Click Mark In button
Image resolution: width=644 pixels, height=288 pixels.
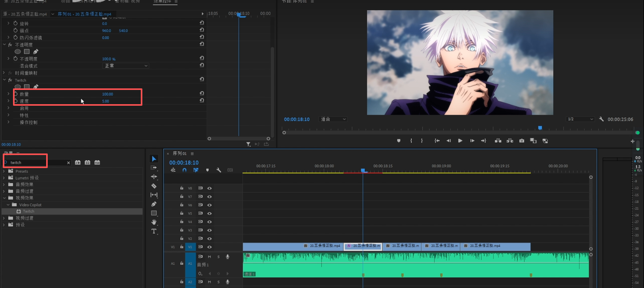tap(411, 141)
